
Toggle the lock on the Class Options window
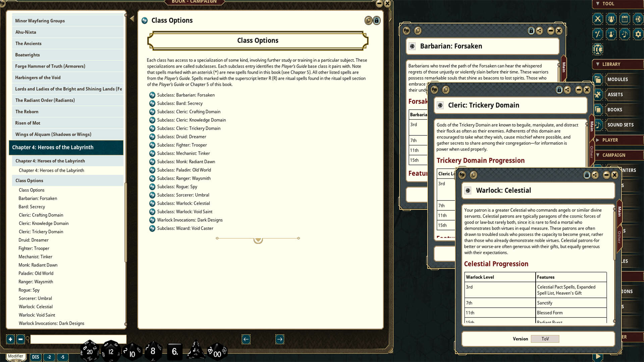click(377, 20)
